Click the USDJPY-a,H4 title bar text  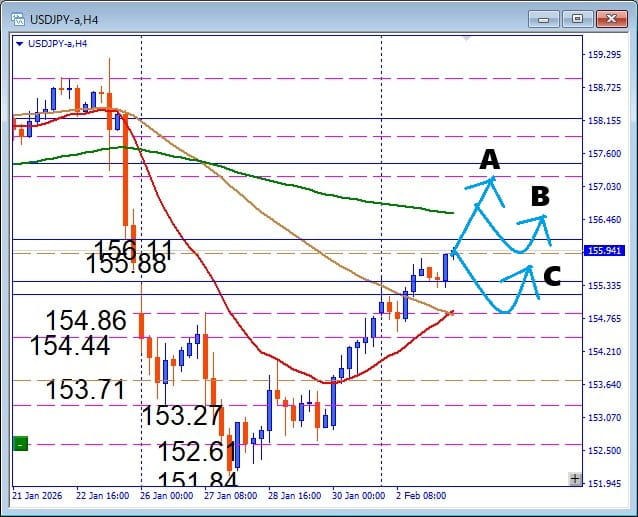point(64,20)
